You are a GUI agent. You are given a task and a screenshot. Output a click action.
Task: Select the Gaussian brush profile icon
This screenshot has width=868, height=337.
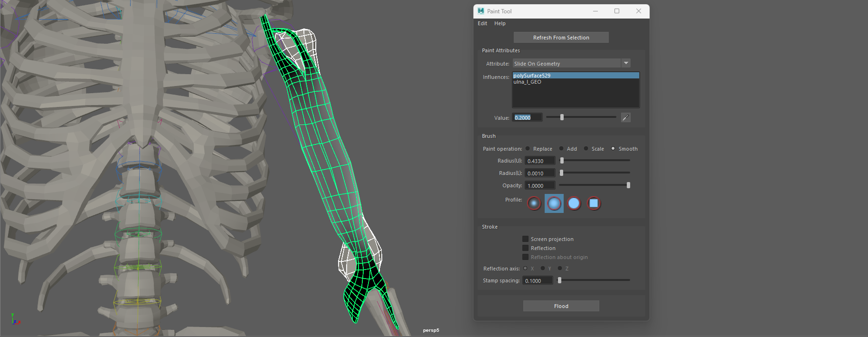534,203
